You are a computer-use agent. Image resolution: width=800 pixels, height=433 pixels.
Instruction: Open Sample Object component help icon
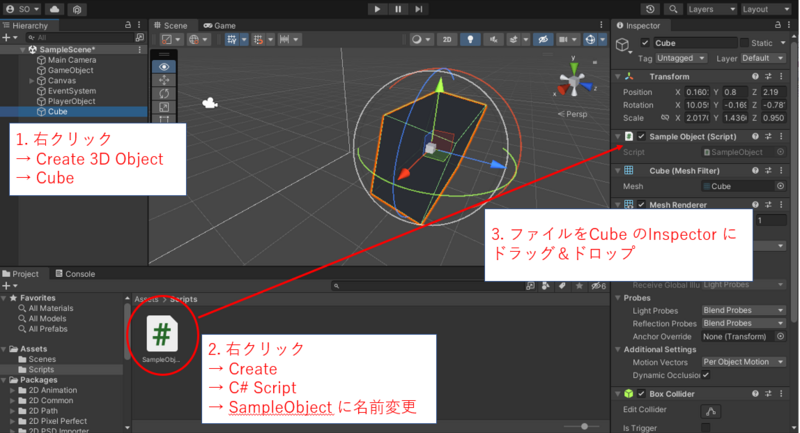(755, 137)
